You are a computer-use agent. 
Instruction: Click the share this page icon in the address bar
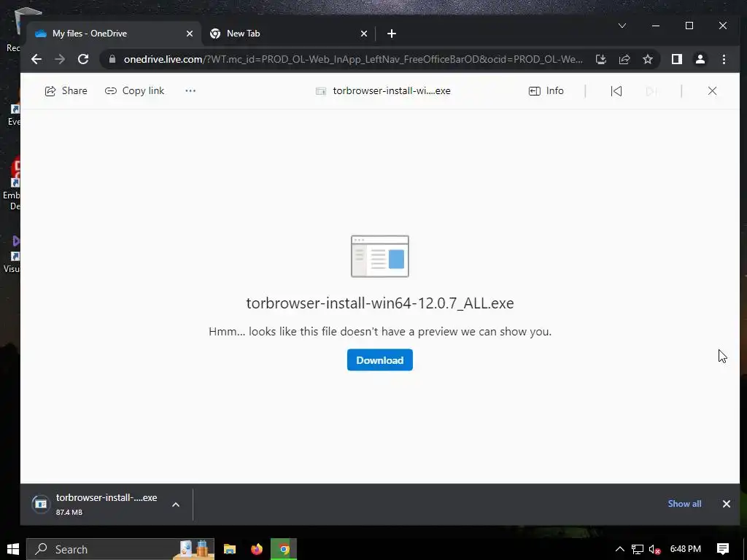pos(624,59)
